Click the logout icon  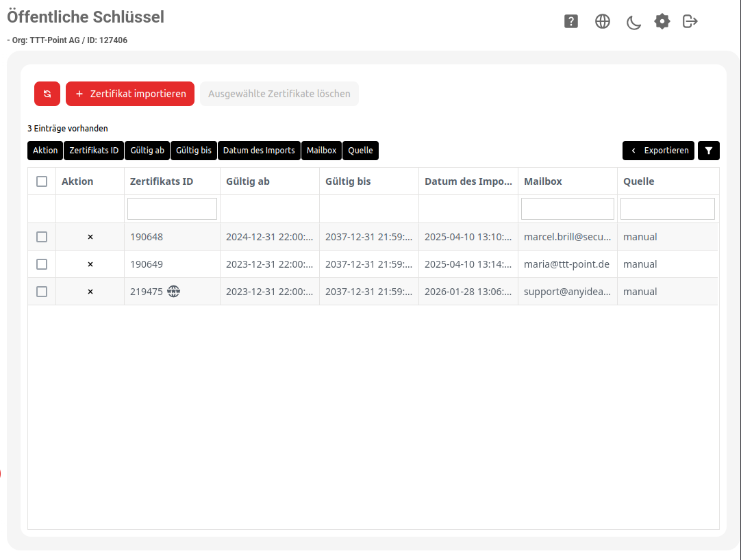pos(690,21)
